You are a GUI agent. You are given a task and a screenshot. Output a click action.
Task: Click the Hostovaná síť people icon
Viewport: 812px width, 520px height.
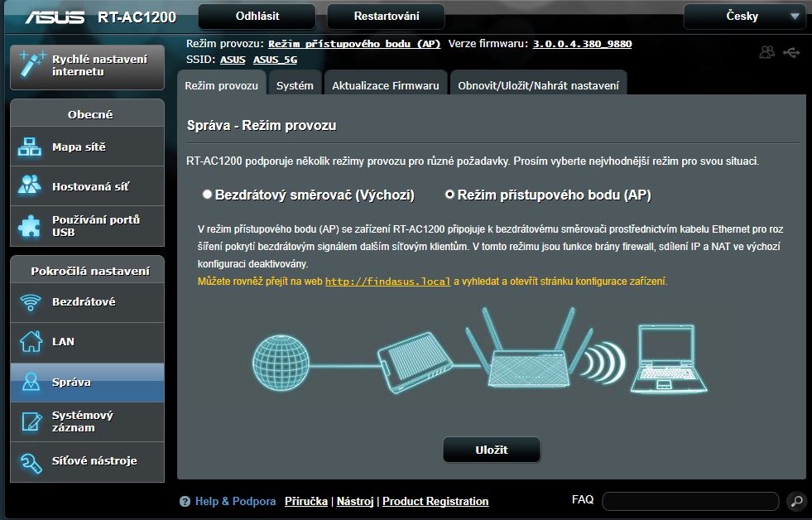pyautogui.click(x=30, y=185)
